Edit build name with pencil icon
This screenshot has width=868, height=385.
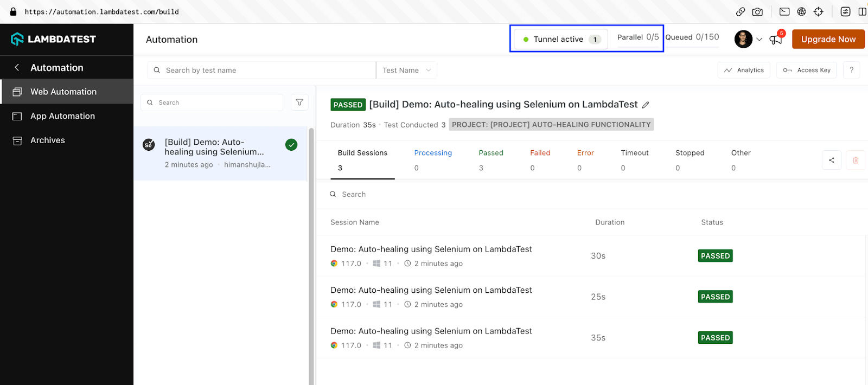click(646, 105)
